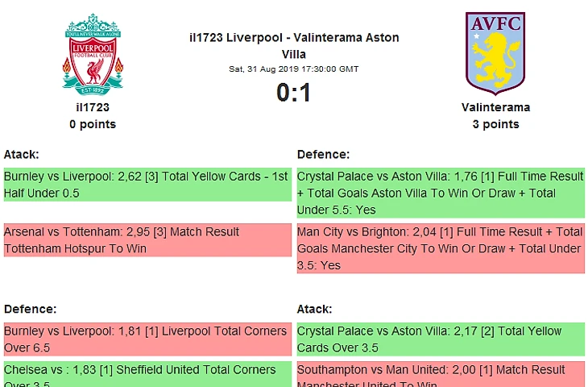Image resolution: width=588 pixels, height=387 pixels.
Task: Click the match date Sat, 31 Aug 2019
Action: pyautogui.click(x=293, y=69)
